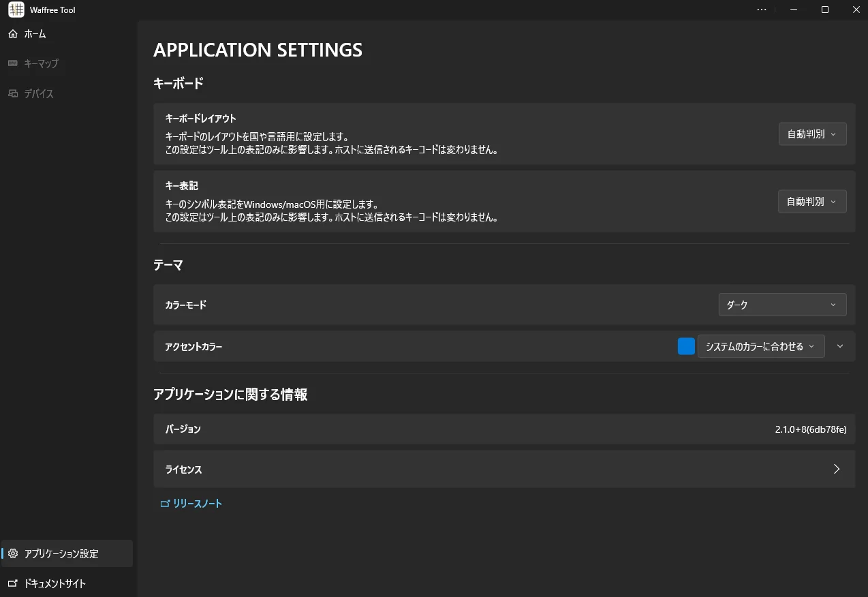Click the Waffree Tool app logo icon
This screenshot has height=597, width=868.
point(16,10)
